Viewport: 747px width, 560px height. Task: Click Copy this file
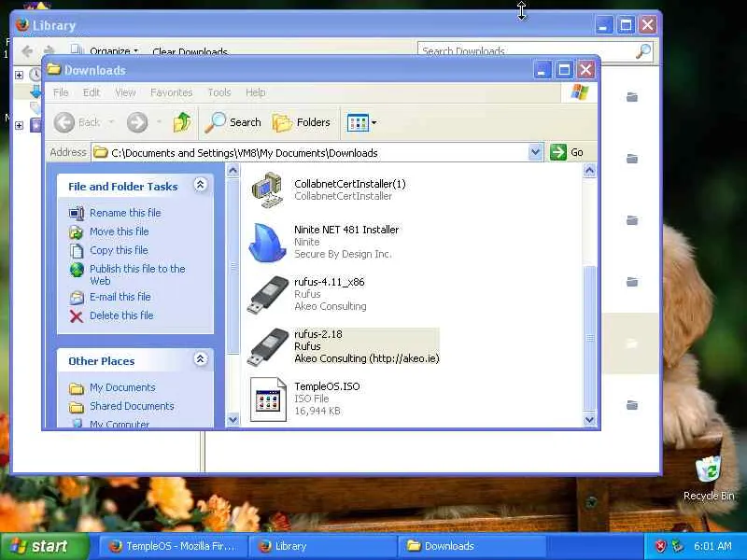point(120,250)
